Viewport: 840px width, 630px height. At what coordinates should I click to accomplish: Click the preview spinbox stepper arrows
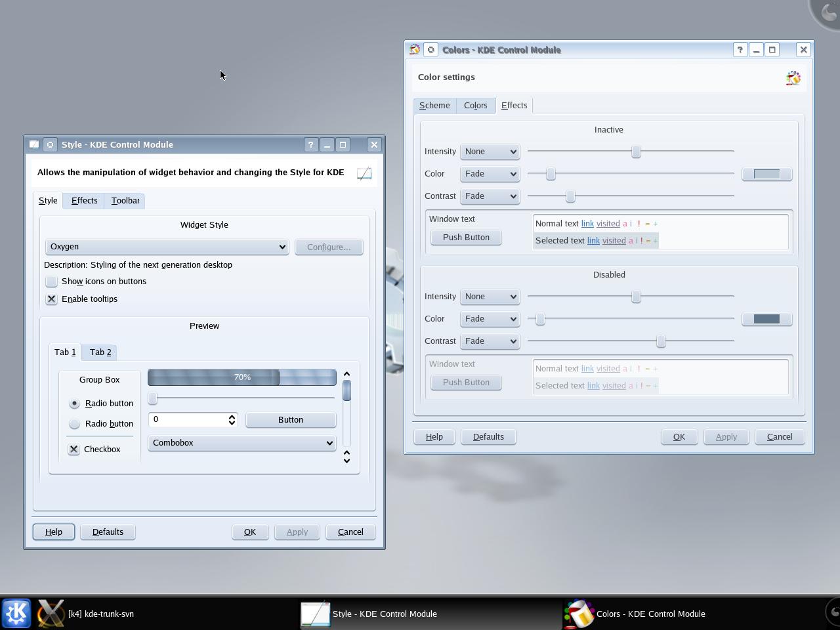click(x=232, y=419)
